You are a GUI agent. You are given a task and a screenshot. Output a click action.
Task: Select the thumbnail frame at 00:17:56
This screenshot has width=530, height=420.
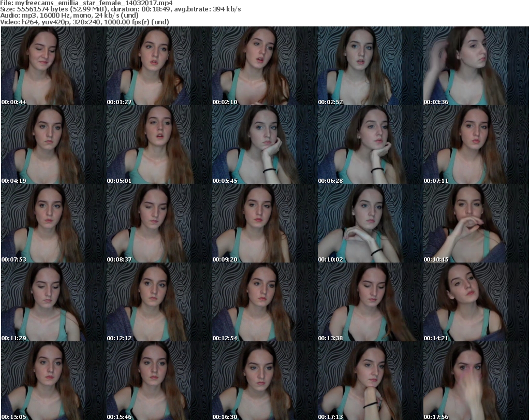click(476, 381)
